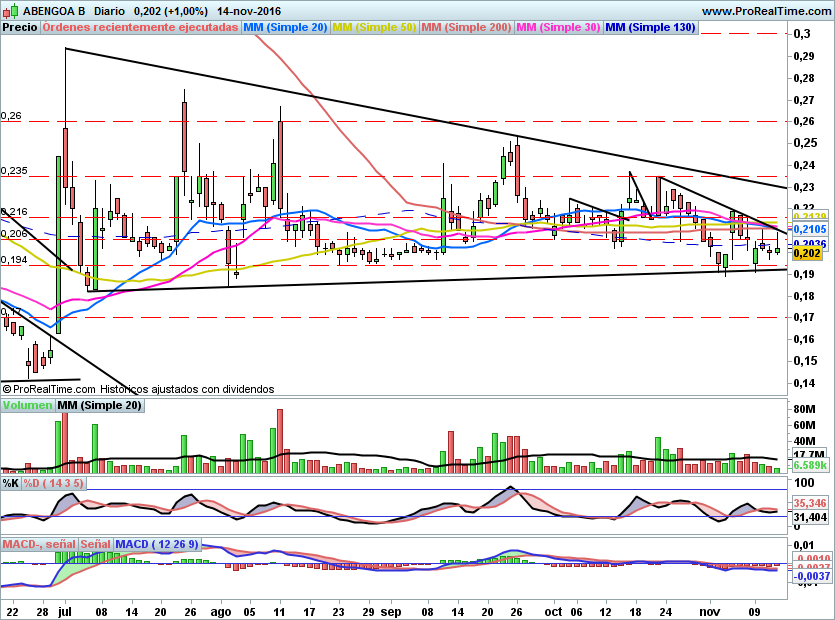835x620 pixels.
Task: Click the 0,216 horizontal level label
Action: [14, 211]
